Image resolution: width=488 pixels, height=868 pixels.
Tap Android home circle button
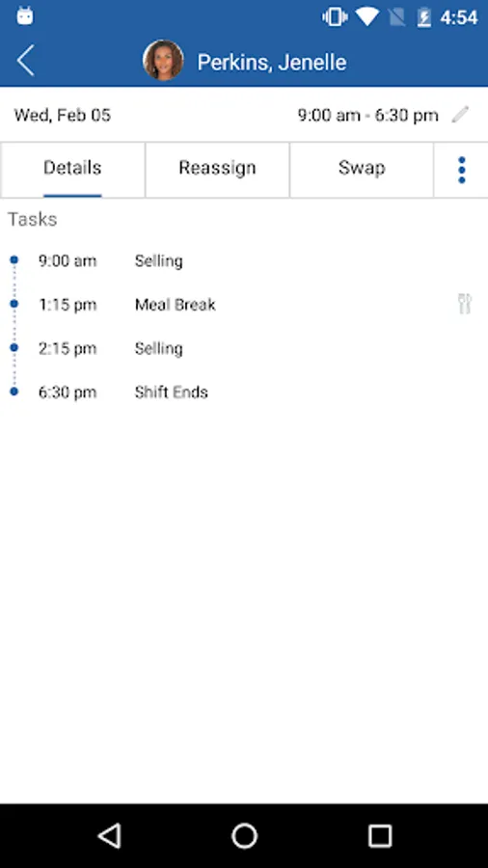pos(244,835)
